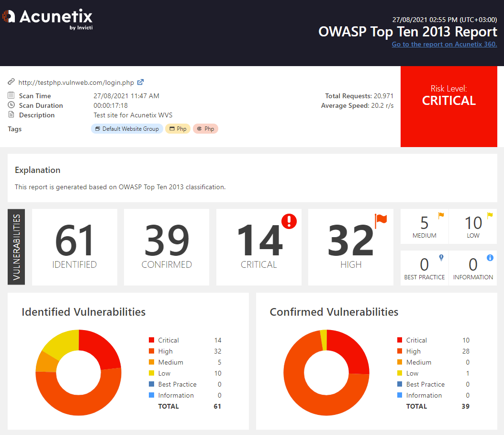Click the Scan Time value 27/08/2021 11:47 AM
504x435 pixels.
tap(126, 96)
